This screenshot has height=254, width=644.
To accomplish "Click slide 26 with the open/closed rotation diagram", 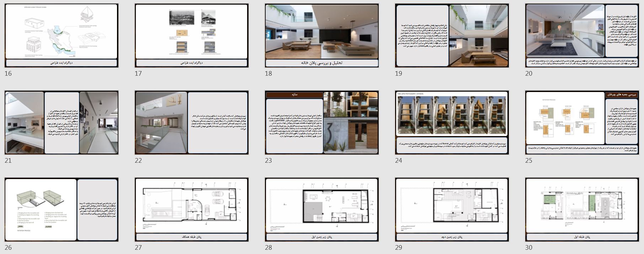I will pos(61,210).
